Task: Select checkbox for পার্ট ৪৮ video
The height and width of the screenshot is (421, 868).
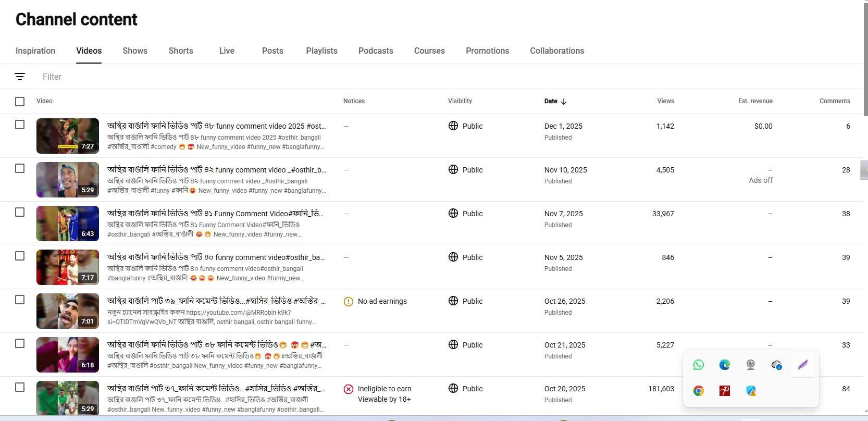Action: 20,125
